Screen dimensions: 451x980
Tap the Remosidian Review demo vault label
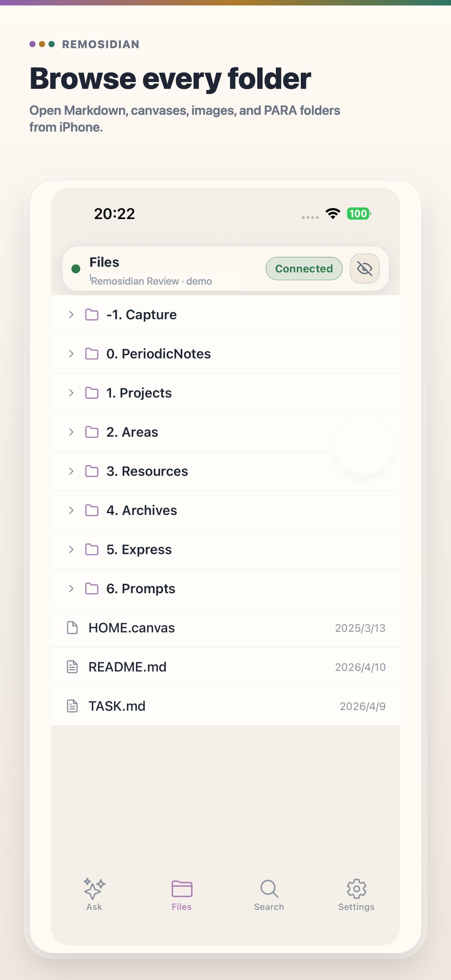[x=151, y=281]
